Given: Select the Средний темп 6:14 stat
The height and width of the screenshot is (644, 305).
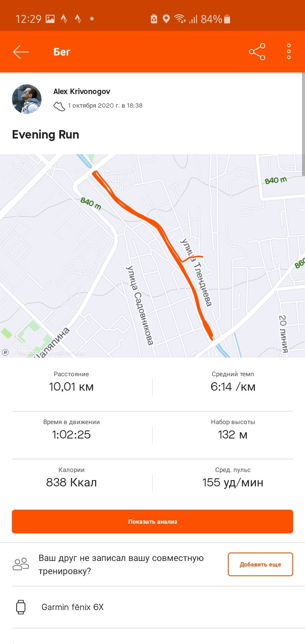Looking at the screenshot, I should [233, 382].
